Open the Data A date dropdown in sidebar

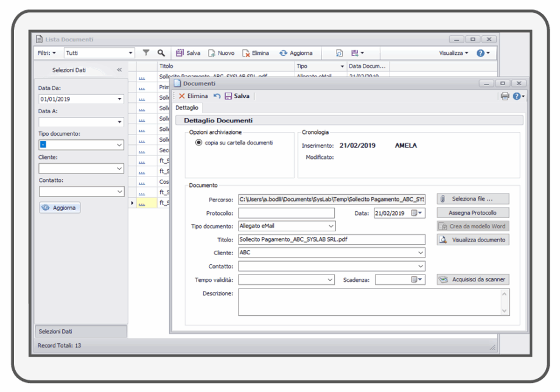coord(120,122)
